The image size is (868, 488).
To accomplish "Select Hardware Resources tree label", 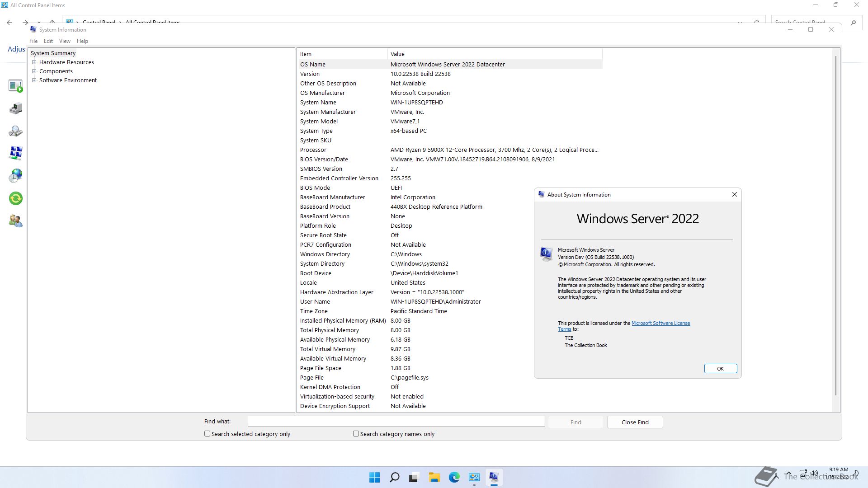I will point(66,62).
